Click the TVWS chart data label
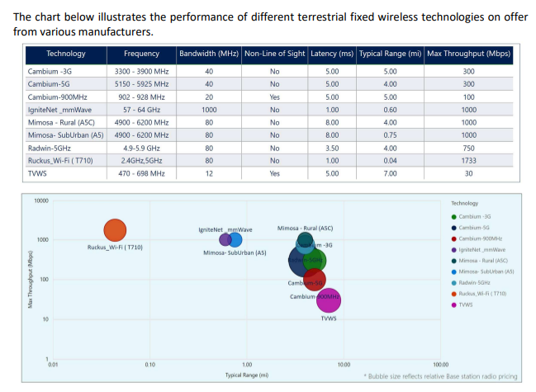This screenshot has width=536, height=392. [329, 319]
